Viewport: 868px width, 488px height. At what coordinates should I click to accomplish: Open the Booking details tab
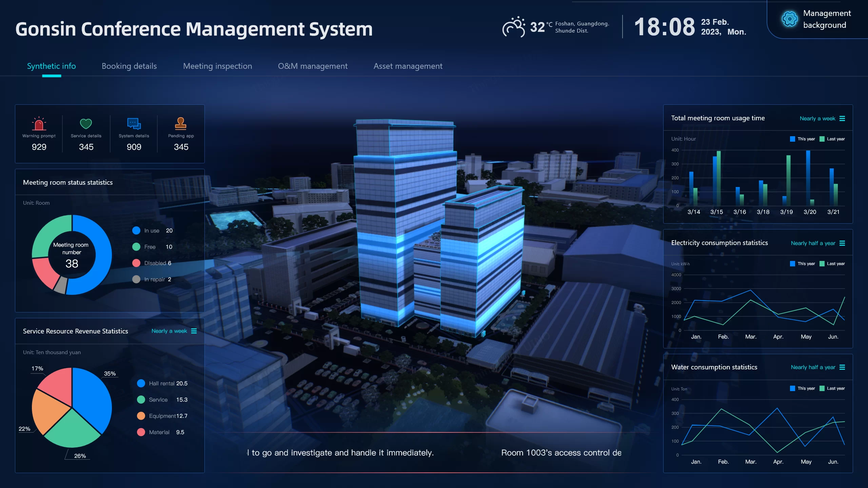pos(129,66)
